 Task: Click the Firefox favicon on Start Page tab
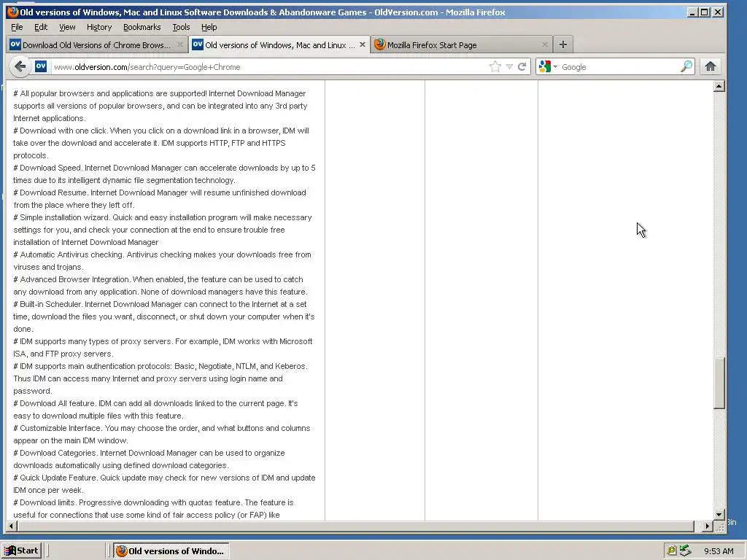click(x=379, y=44)
